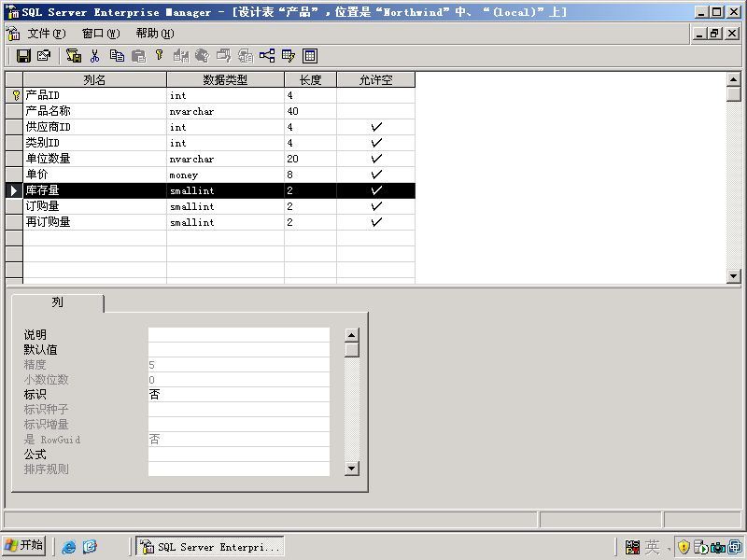
Task: Click the Save change script icon
Action: [74, 56]
